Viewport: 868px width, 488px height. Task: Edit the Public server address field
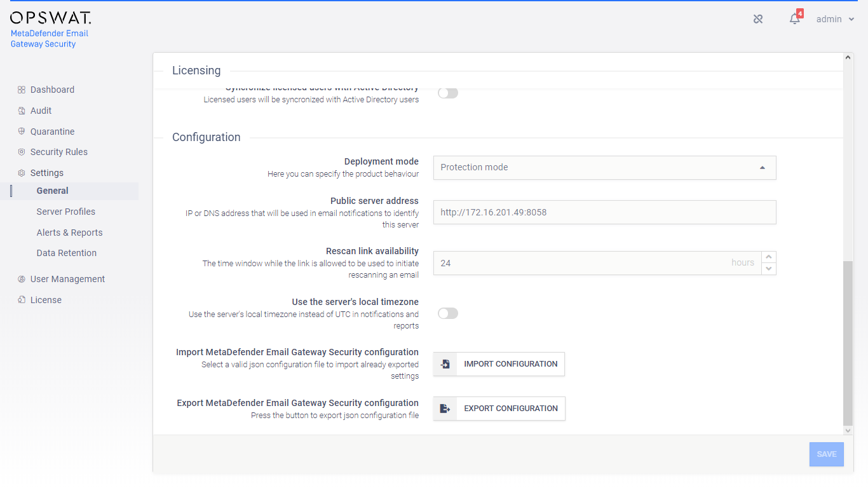click(605, 212)
